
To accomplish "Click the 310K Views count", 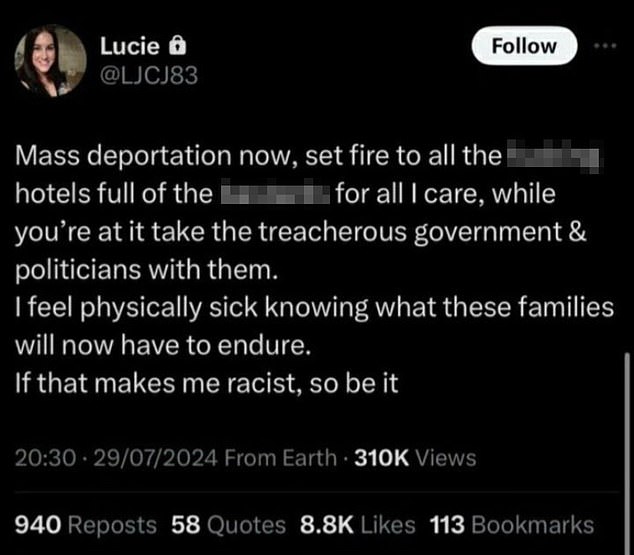I will click(415, 458).
